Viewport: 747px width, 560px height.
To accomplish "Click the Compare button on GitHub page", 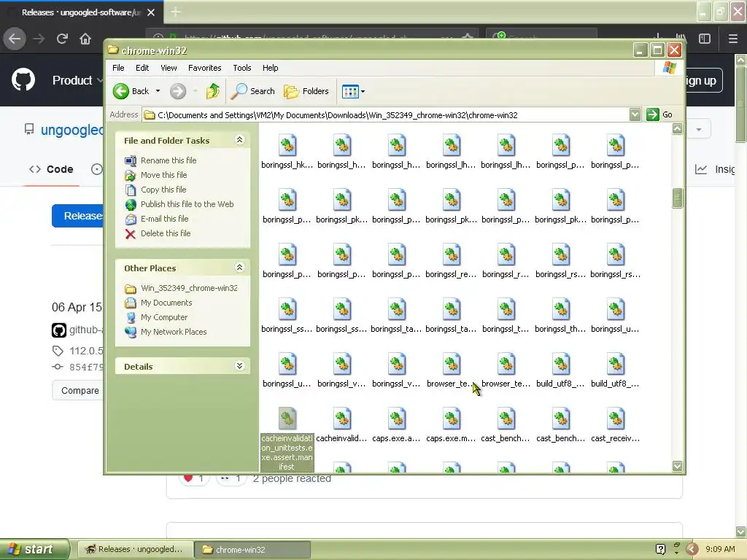I will click(x=80, y=391).
